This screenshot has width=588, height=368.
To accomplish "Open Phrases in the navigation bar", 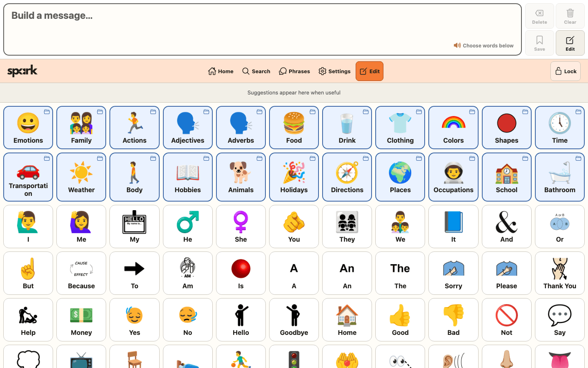I will pyautogui.click(x=294, y=71).
